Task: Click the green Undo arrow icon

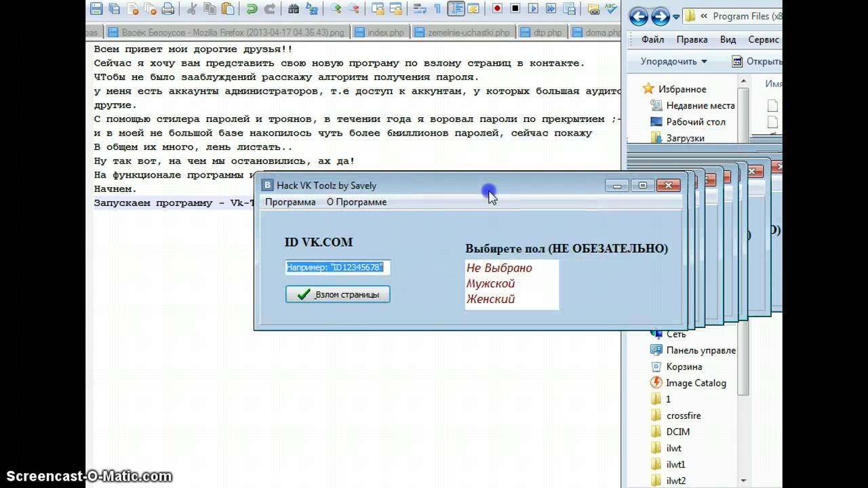Action: [252, 9]
